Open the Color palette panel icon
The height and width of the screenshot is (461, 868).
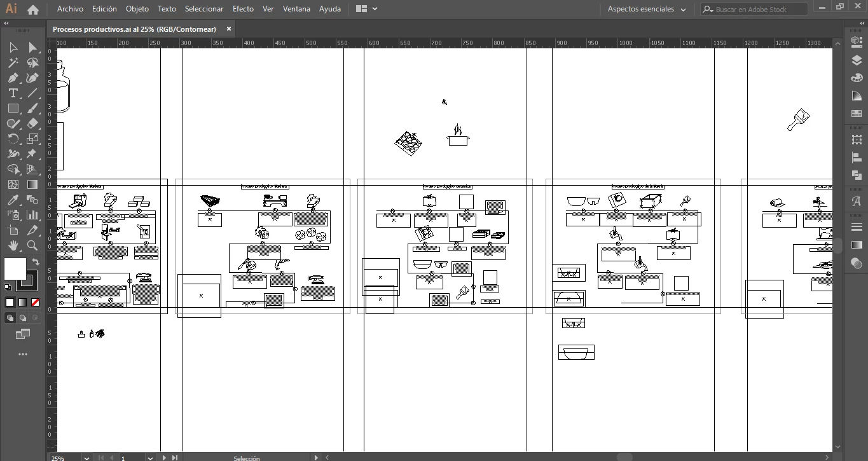point(857,78)
